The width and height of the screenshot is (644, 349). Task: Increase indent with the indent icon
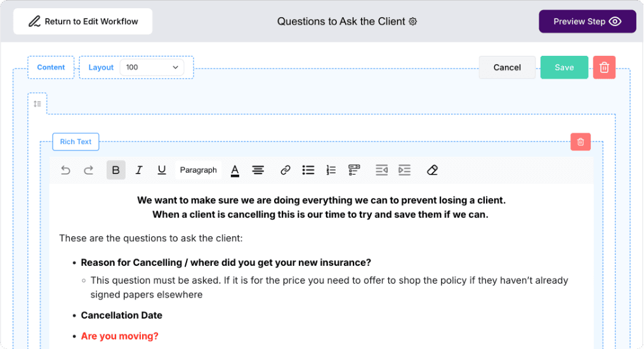[404, 170]
